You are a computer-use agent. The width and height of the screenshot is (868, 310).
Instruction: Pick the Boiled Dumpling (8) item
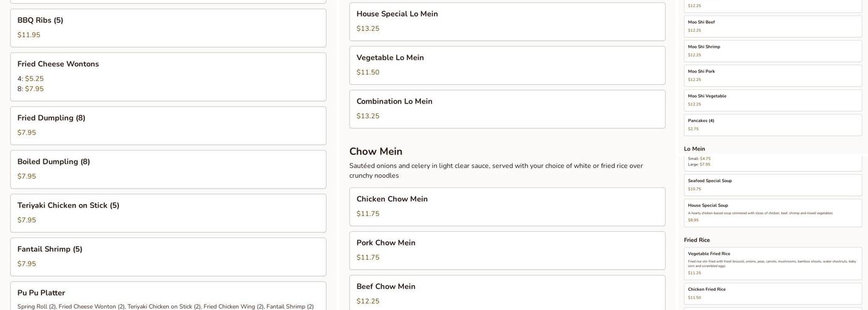[x=168, y=169]
